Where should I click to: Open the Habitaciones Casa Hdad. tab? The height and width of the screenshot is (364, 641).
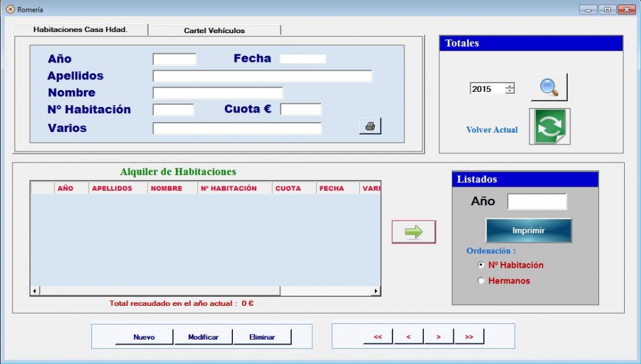(x=80, y=29)
